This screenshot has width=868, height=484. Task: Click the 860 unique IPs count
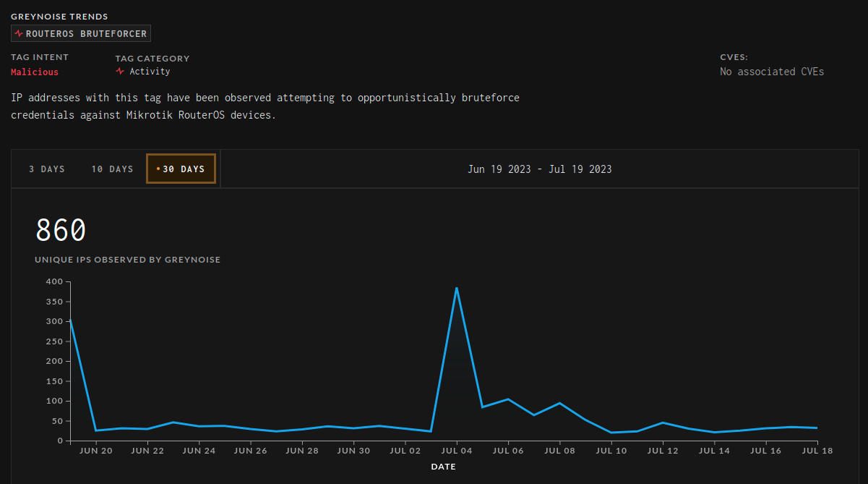click(x=61, y=231)
